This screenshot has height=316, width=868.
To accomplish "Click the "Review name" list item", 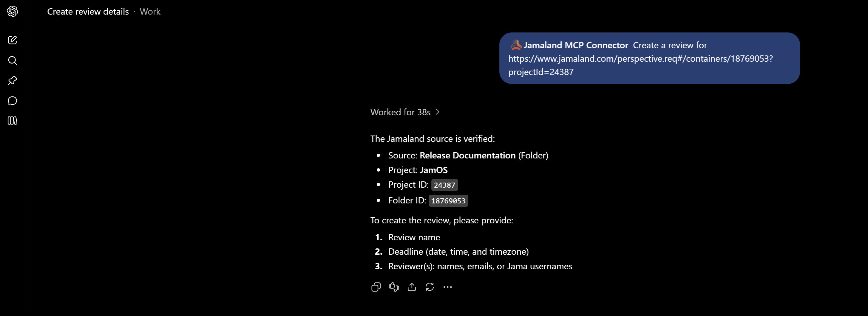I will tap(414, 237).
